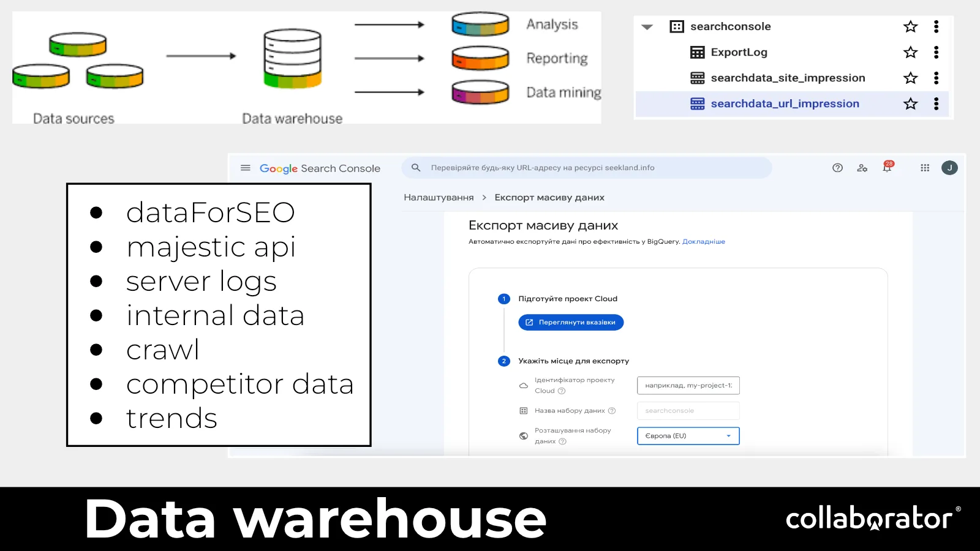Click the 'Укажіть місце для експорту' step heading

click(574, 361)
